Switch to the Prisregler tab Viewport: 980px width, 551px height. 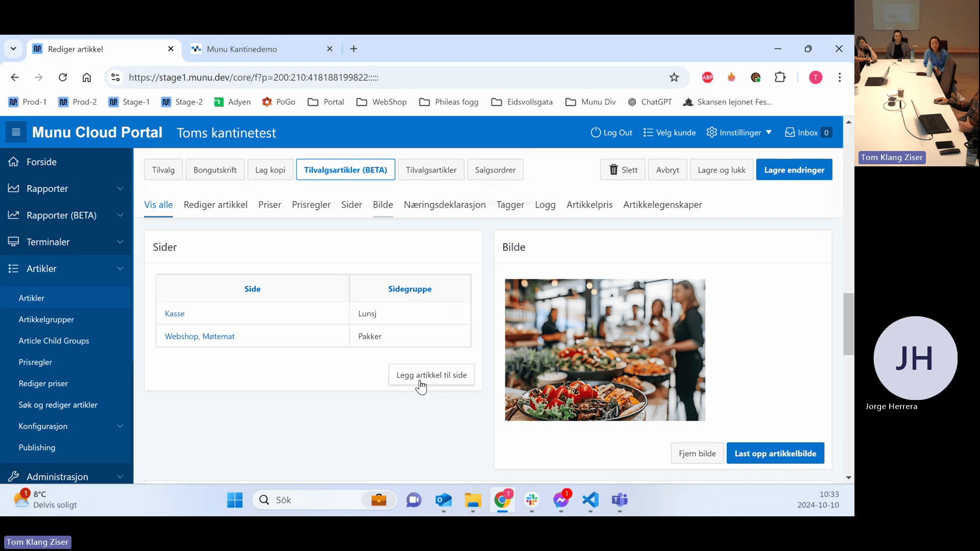(311, 205)
